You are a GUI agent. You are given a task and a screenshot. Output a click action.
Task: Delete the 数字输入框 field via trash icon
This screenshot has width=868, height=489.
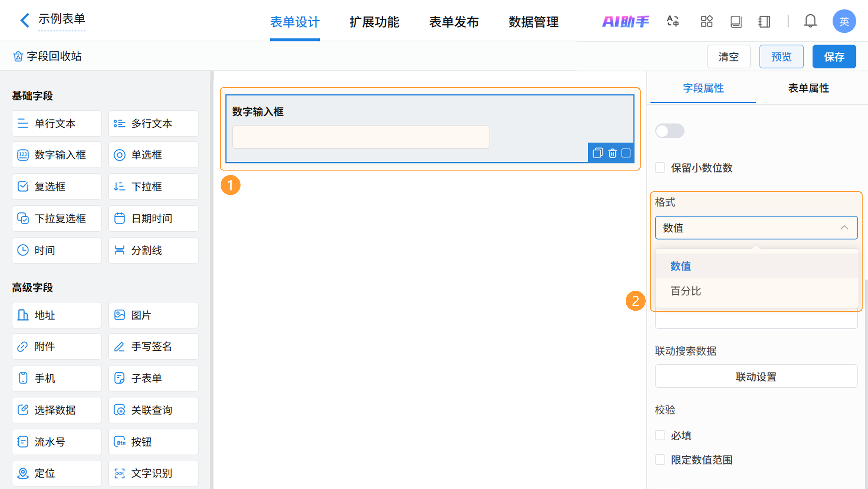click(x=612, y=153)
